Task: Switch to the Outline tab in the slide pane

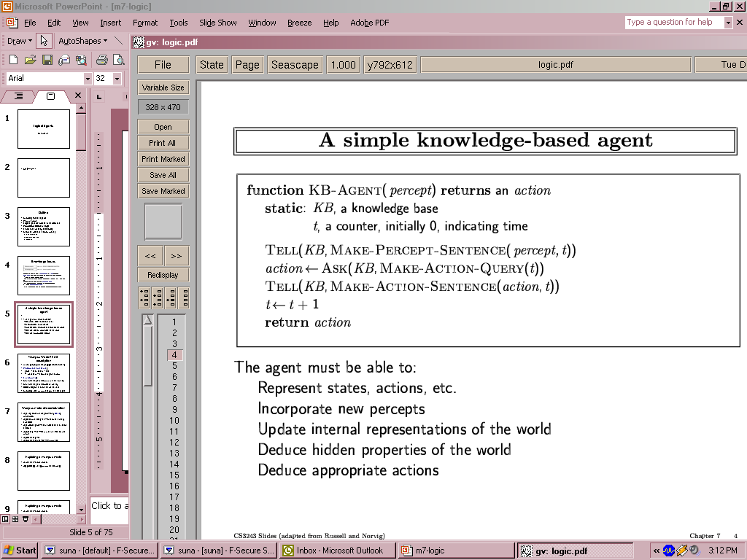Action: click(x=20, y=96)
